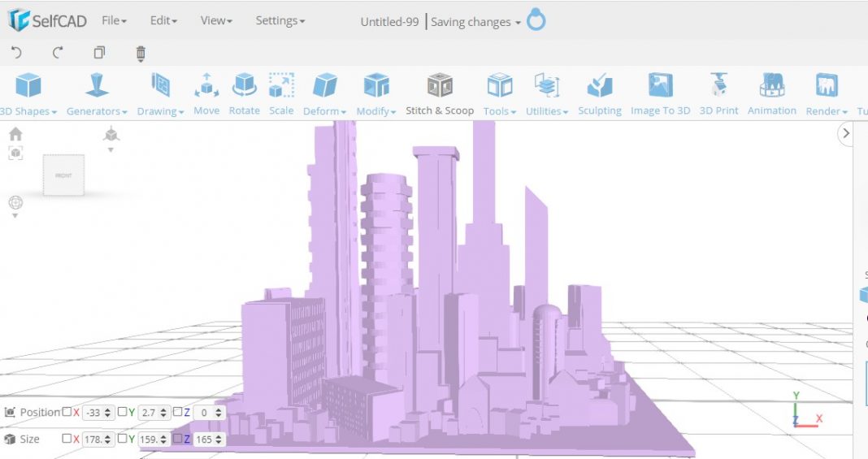Open the Stitch & Scoop tool

coord(440,93)
